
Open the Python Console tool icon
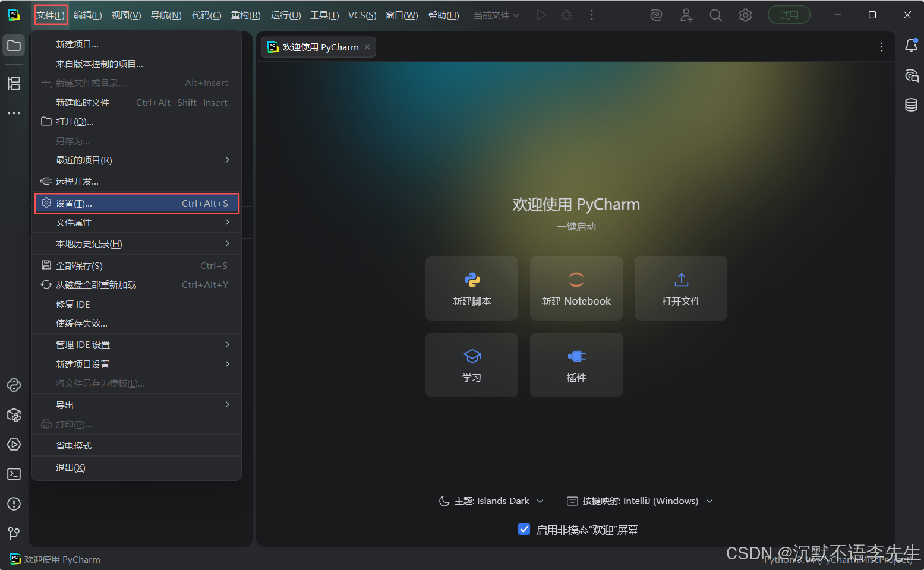14,385
